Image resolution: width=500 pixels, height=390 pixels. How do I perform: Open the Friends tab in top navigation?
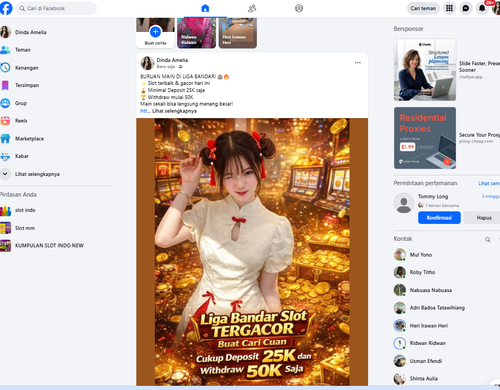(x=252, y=8)
